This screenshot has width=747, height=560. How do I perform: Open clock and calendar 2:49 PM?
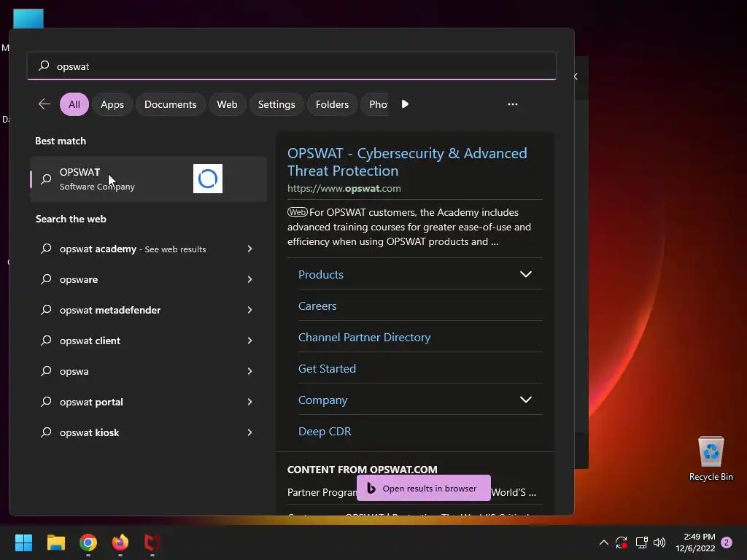pyautogui.click(x=695, y=542)
